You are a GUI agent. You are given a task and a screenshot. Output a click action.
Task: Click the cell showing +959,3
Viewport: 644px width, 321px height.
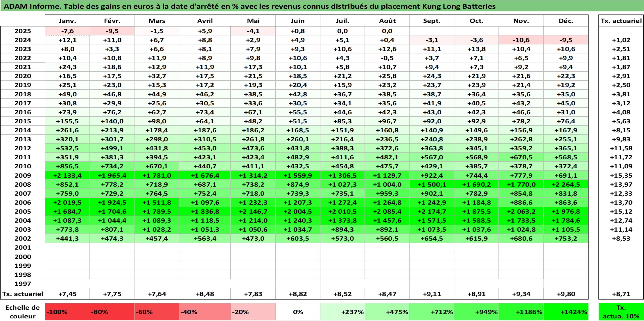click(x=387, y=193)
